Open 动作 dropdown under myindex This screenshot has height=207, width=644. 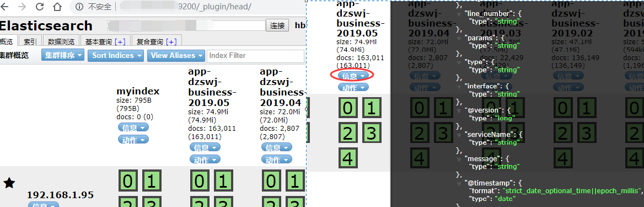[x=133, y=140]
